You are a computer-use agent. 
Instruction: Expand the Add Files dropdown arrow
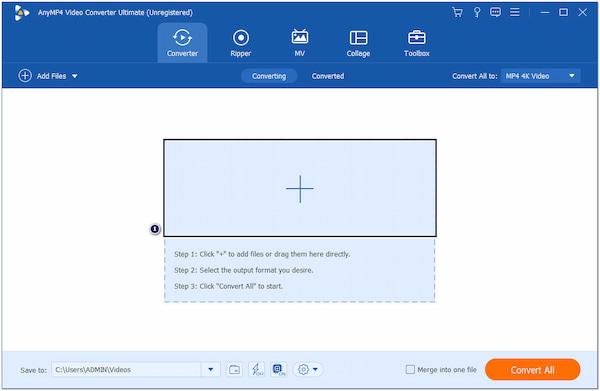pos(75,76)
